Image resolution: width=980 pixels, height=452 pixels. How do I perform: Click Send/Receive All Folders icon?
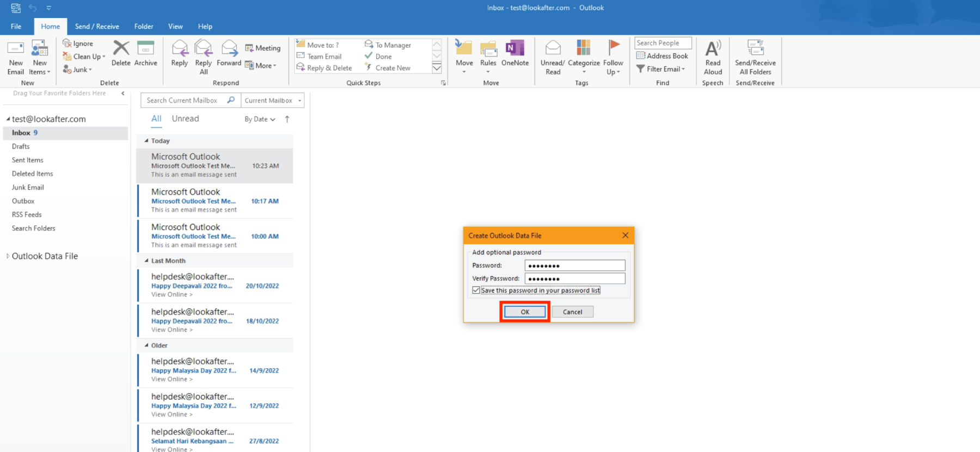(755, 49)
